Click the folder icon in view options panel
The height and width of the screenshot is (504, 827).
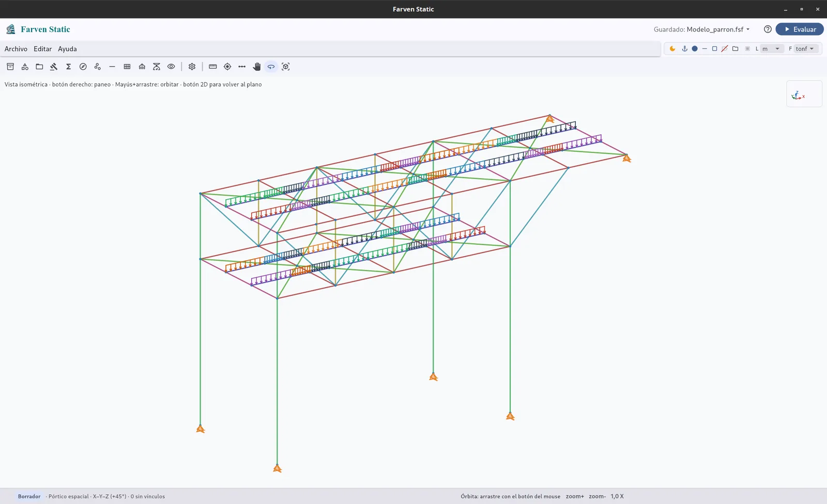pos(735,49)
